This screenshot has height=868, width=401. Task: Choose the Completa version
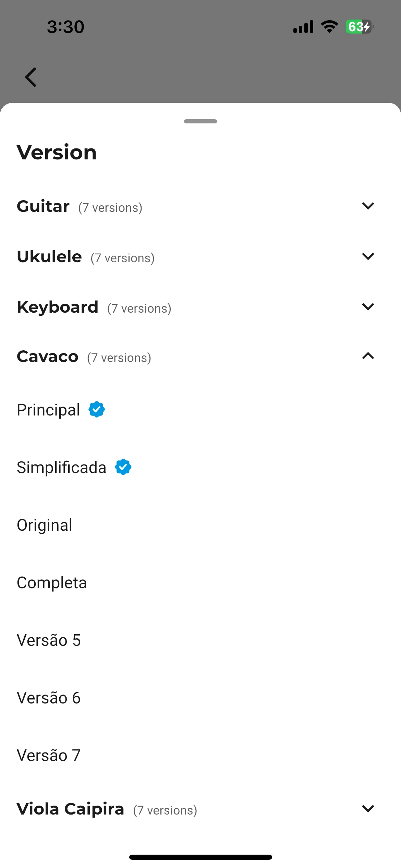point(200,582)
